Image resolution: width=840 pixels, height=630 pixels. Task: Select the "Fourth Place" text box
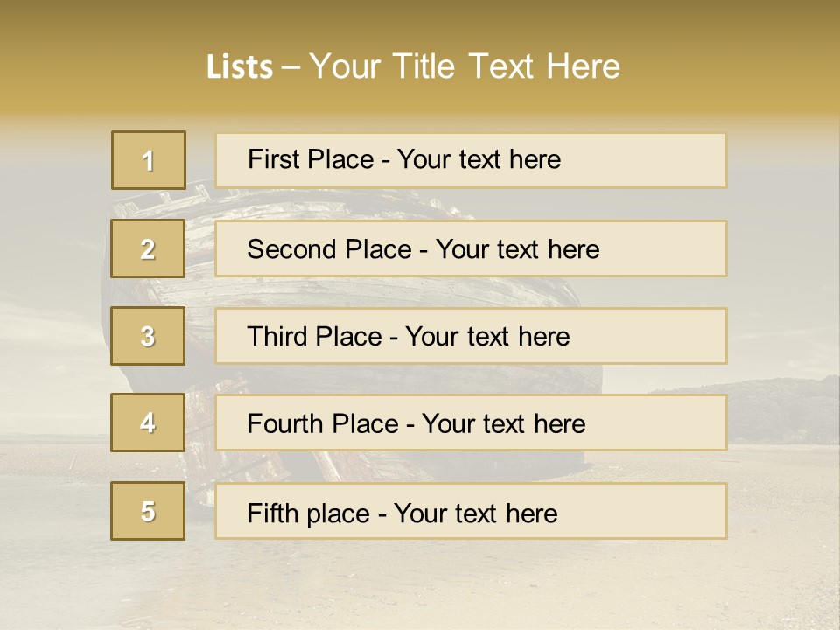click(x=471, y=423)
